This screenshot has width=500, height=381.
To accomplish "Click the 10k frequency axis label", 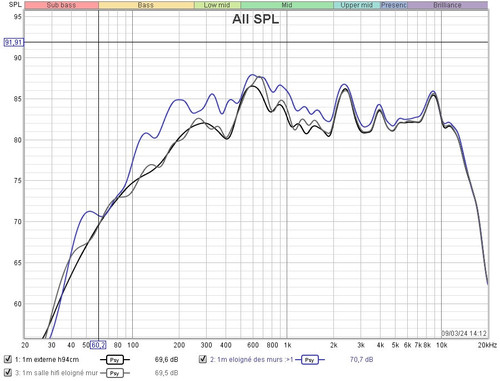I will coord(442,345).
